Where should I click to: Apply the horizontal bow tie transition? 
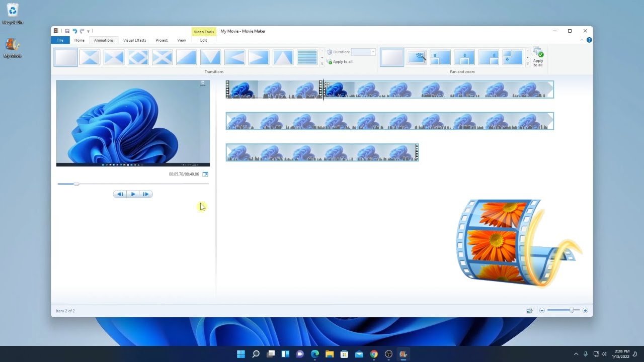pos(90,57)
